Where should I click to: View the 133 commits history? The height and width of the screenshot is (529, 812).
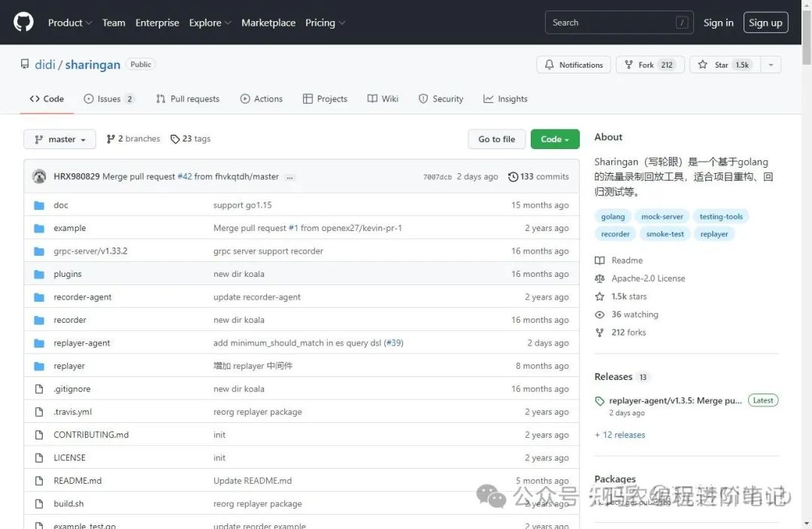click(x=538, y=177)
